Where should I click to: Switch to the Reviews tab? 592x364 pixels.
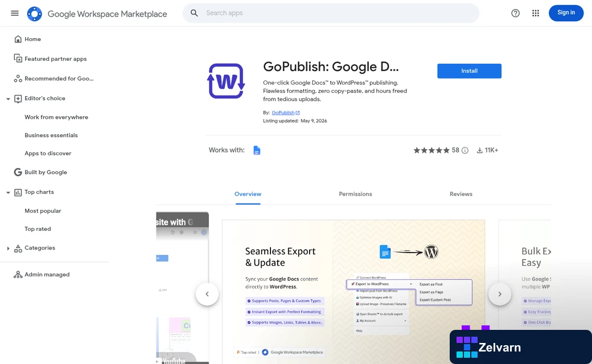[461, 194]
